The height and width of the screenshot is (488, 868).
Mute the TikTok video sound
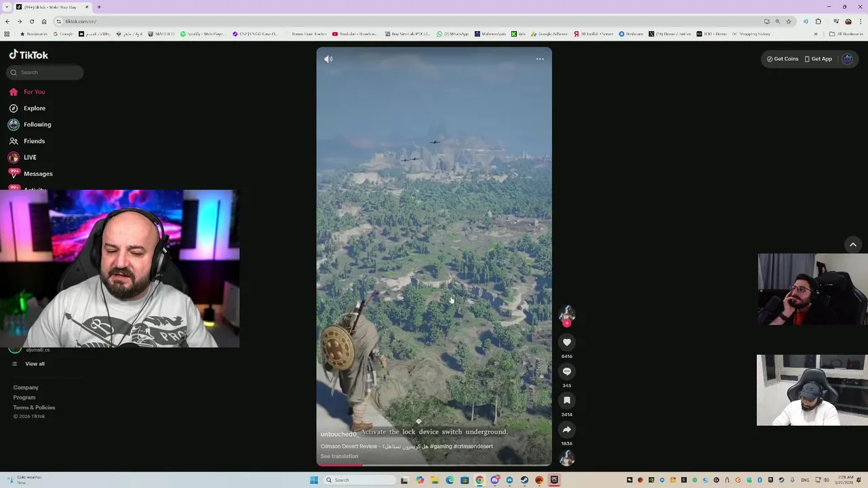[328, 59]
